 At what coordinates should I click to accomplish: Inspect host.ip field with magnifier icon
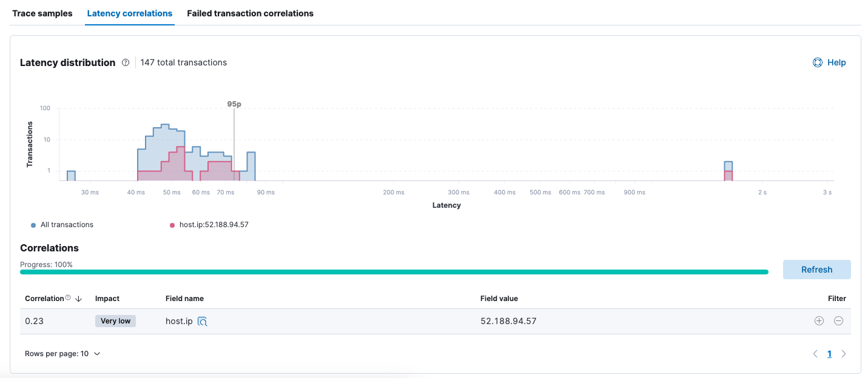point(203,322)
